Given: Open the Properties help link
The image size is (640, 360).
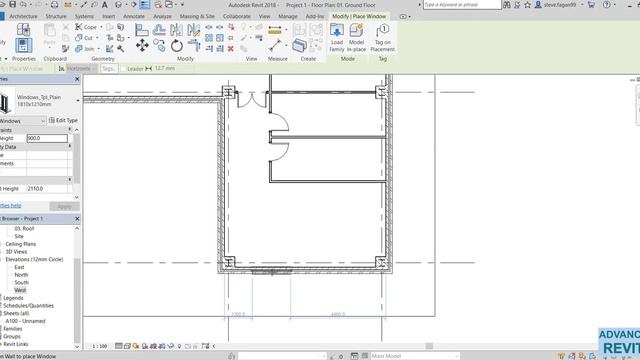Looking at the screenshot, I should (11, 206).
